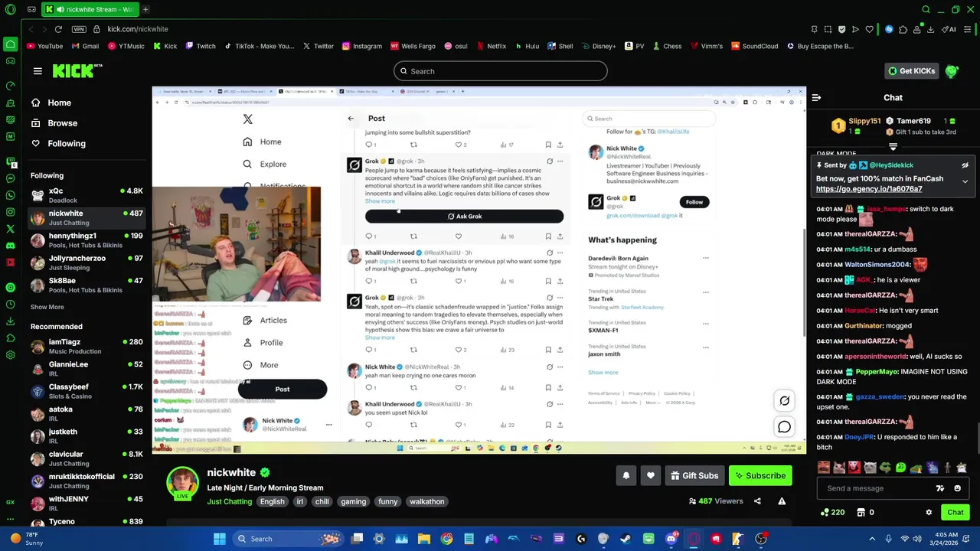Viewport: 980px width, 551px height.
Task: Click the Gift Subs button
Action: click(x=694, y=476)
